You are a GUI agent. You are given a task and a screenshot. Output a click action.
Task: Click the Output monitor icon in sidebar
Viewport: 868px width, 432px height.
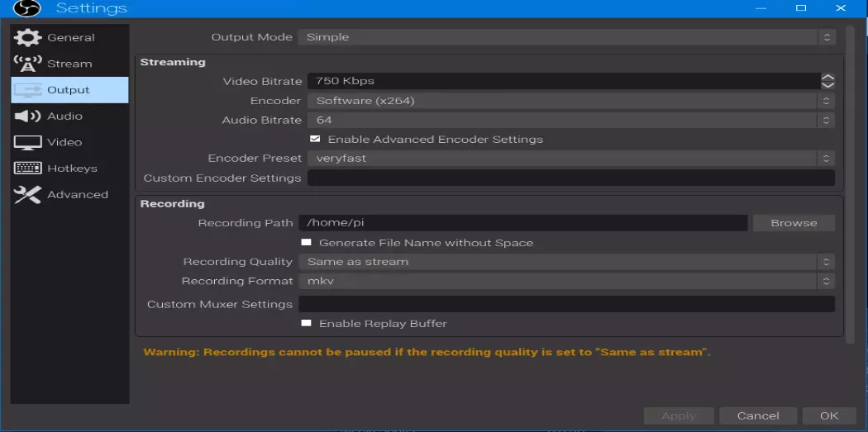pyautogui.click(x=27, y=89)
